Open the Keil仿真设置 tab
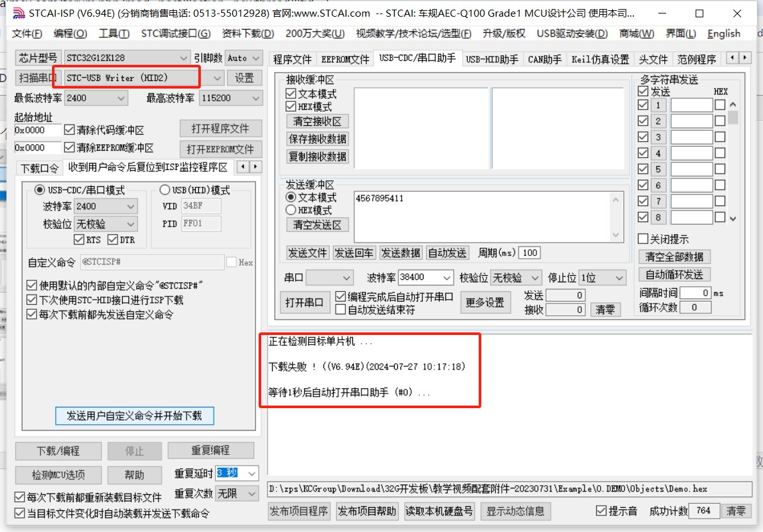Image resolution: width=763 pixels, height=532 pixels. (600, 60)
